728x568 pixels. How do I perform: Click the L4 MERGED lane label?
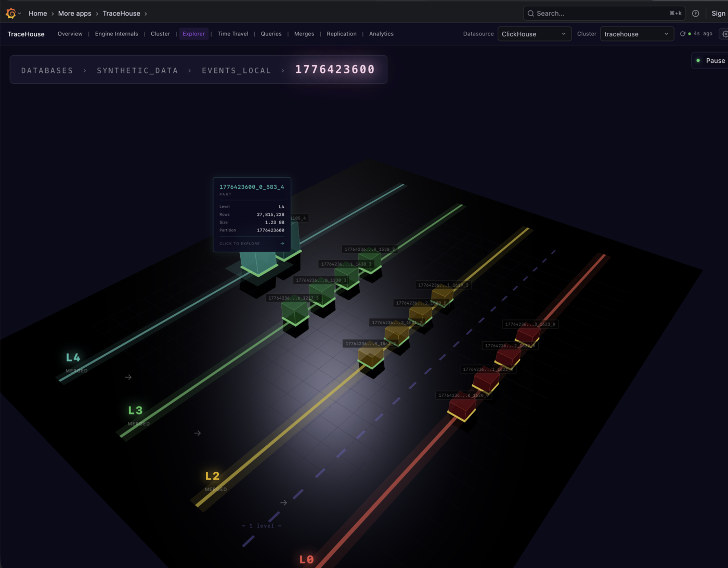(76, 363)
